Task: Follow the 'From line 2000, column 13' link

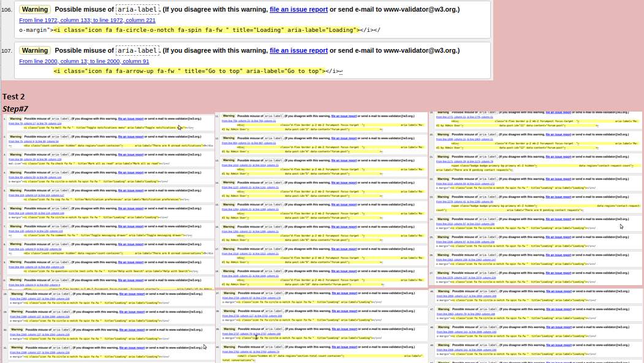Action: point(84,61)
